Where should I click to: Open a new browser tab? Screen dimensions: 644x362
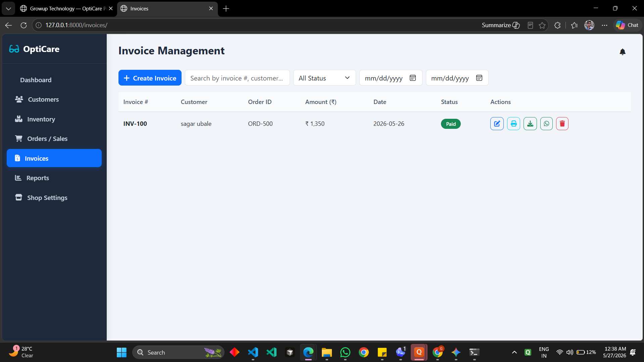[226, 9]
